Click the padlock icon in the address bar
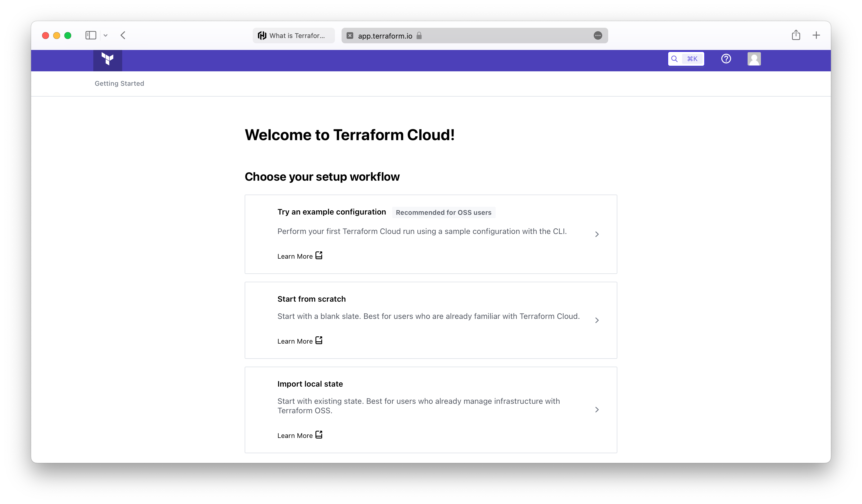The height and width of the screenshot is (504, 862). pyautogui.click(x=419, y=36)
